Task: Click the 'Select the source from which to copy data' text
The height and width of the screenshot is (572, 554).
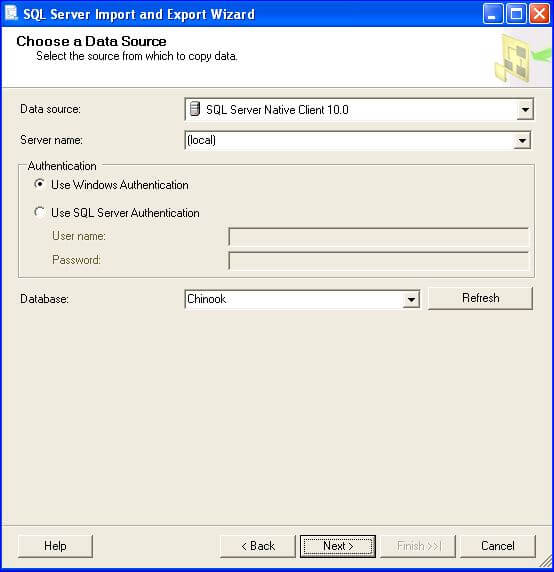Action: pyautogui.click(x=137, y=56)
